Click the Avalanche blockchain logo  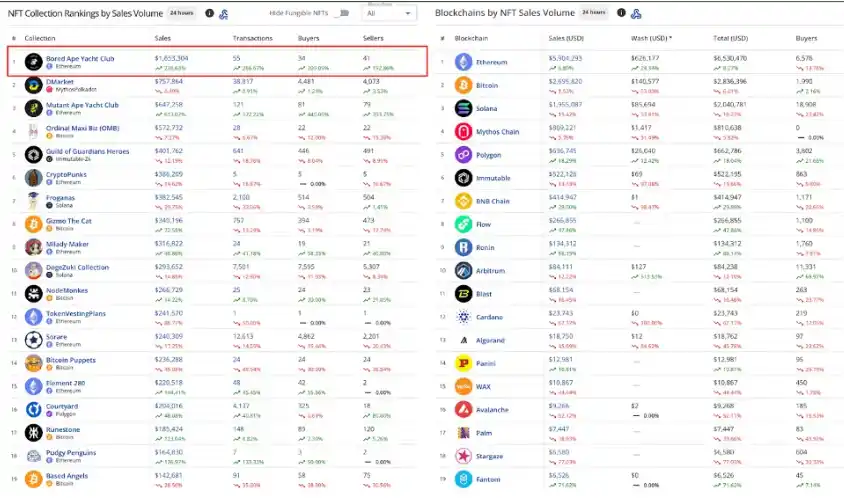463,410
